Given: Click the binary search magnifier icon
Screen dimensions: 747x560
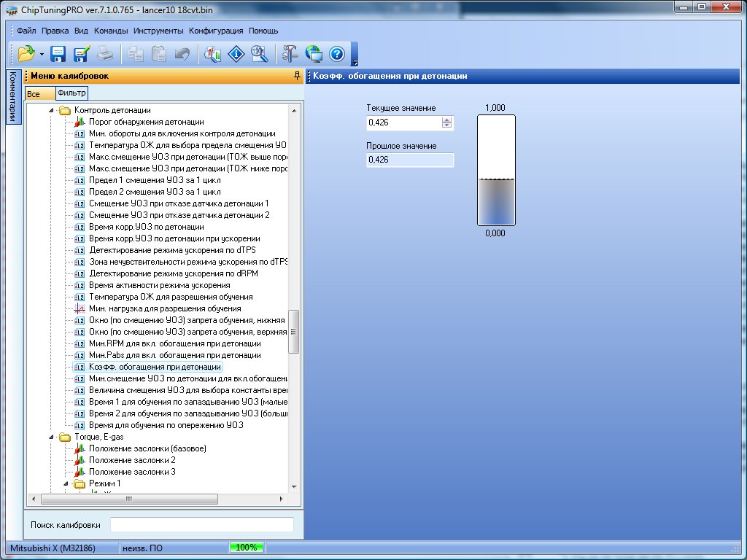Looking at the screenshot, I should tap(259, 53).
